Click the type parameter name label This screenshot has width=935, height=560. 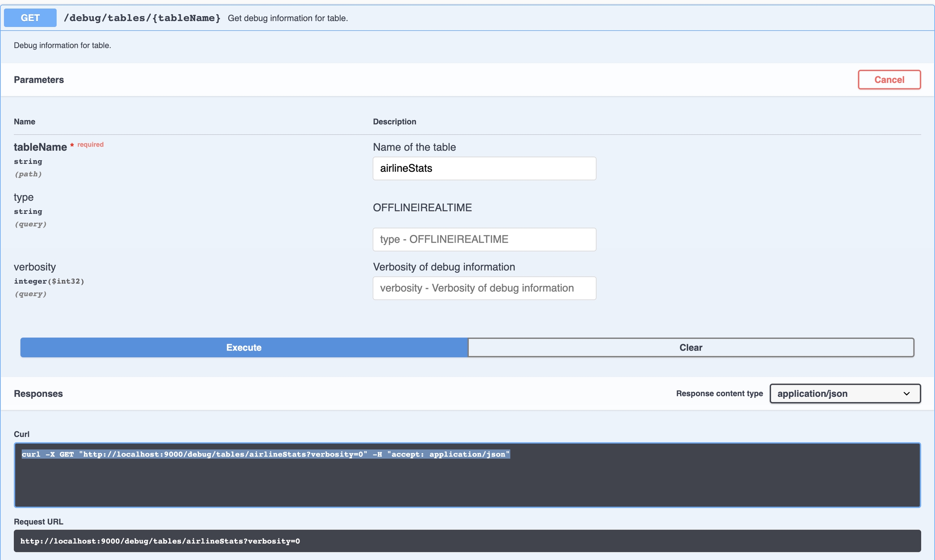click(24, 197)
